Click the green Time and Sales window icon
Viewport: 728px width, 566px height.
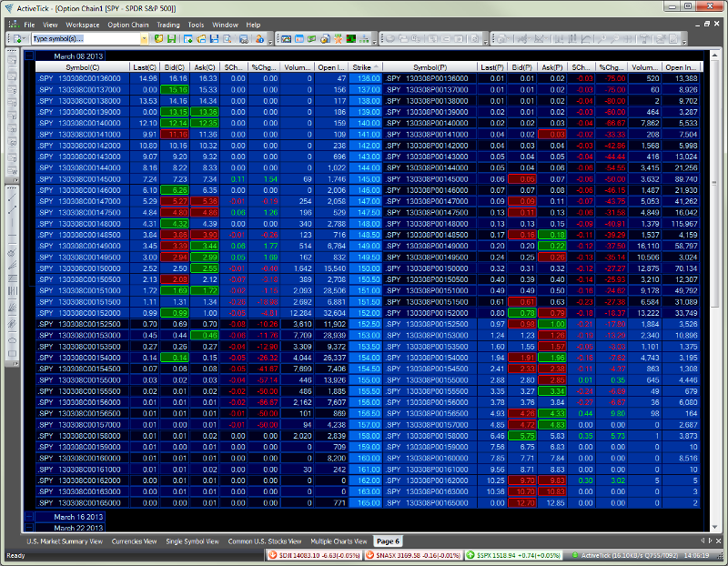point(312,39)
